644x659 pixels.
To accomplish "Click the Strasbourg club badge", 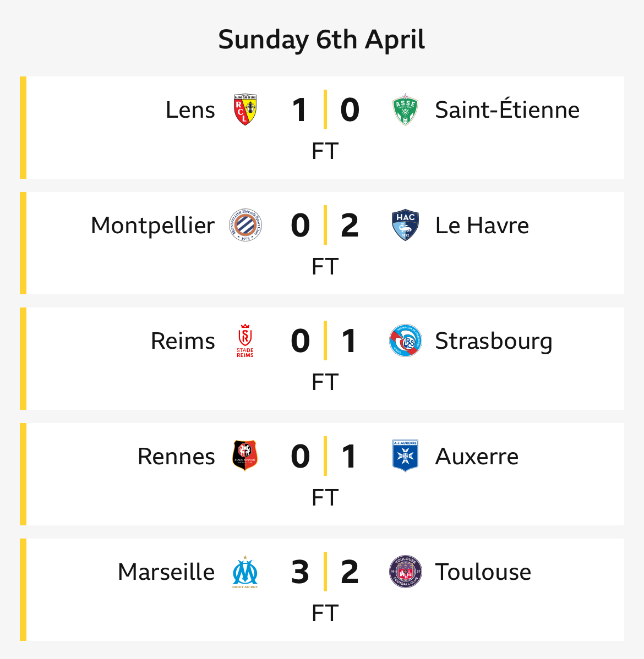I will coord(405,341).
